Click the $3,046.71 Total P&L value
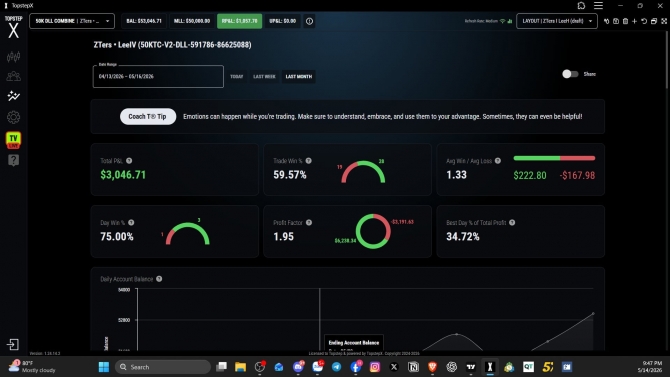670x377 pixels. 123,175
